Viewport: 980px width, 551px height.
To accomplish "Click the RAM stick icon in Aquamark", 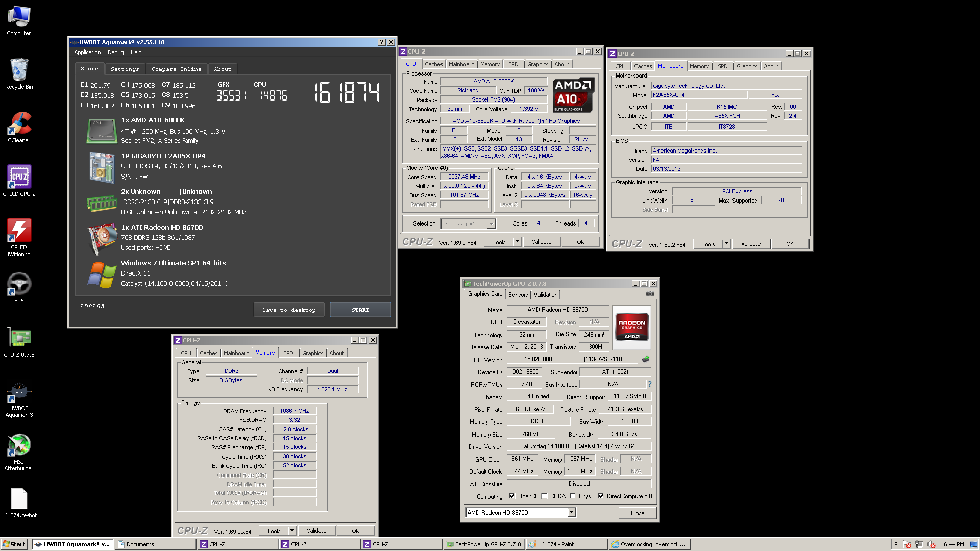I will [x=102, y=203].
